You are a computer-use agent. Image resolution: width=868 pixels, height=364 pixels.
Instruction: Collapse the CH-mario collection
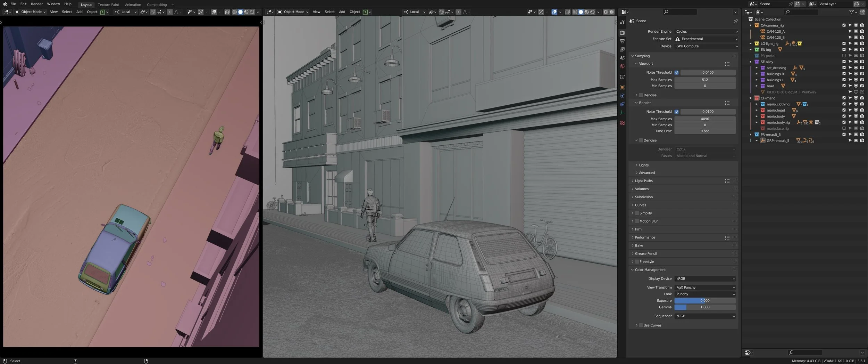[751, 98]
